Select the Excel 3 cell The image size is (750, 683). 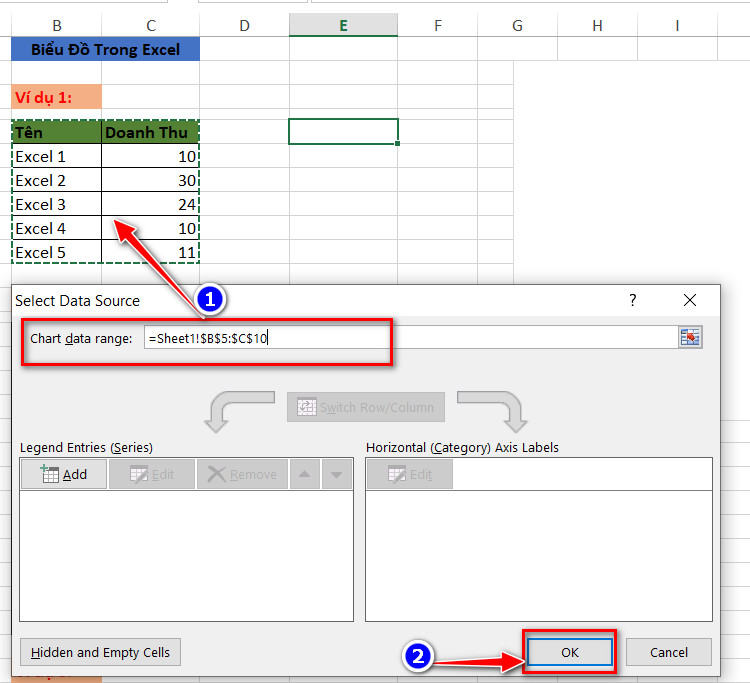tap(56, 204)
